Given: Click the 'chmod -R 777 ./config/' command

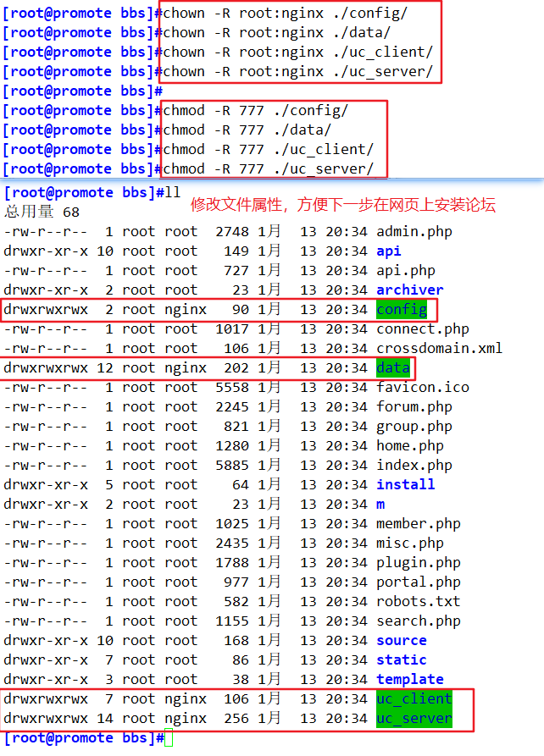Looking at the screenshot, I should [x=256, y=110].
